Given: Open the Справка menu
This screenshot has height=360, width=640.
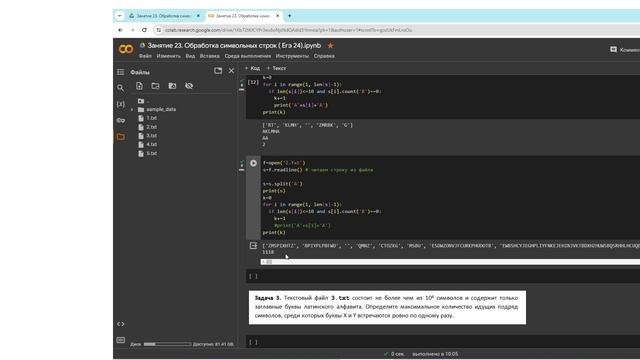Looking at the screenshot, I should [324, 56].
